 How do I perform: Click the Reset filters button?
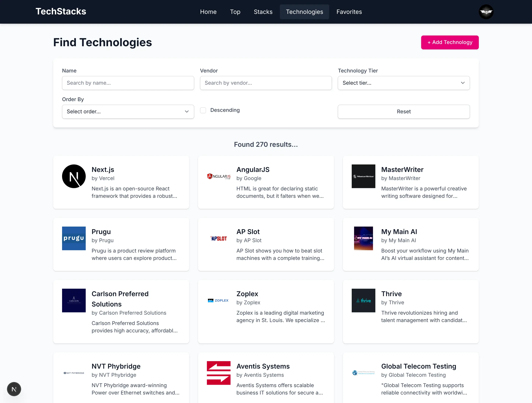[x=404, y=112]
